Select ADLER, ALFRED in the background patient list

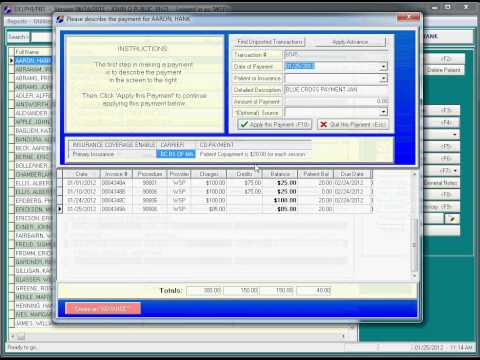click(x=33, y=96)
